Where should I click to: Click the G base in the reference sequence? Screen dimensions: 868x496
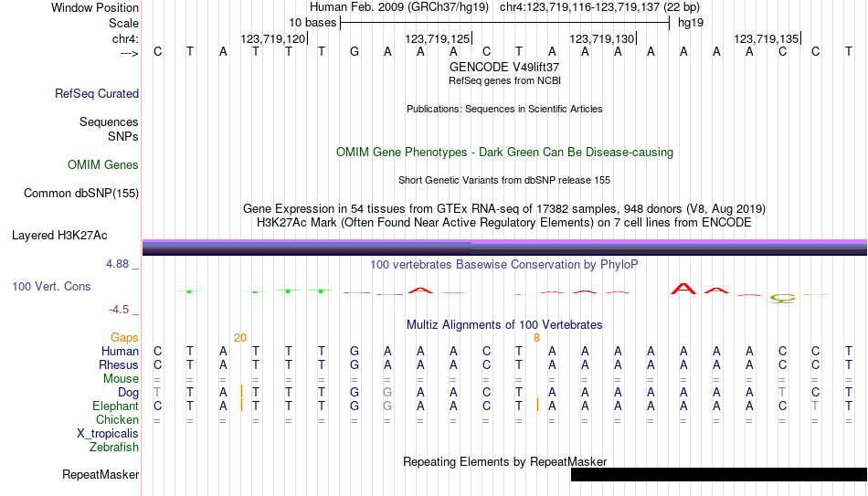tap(355, 52)
